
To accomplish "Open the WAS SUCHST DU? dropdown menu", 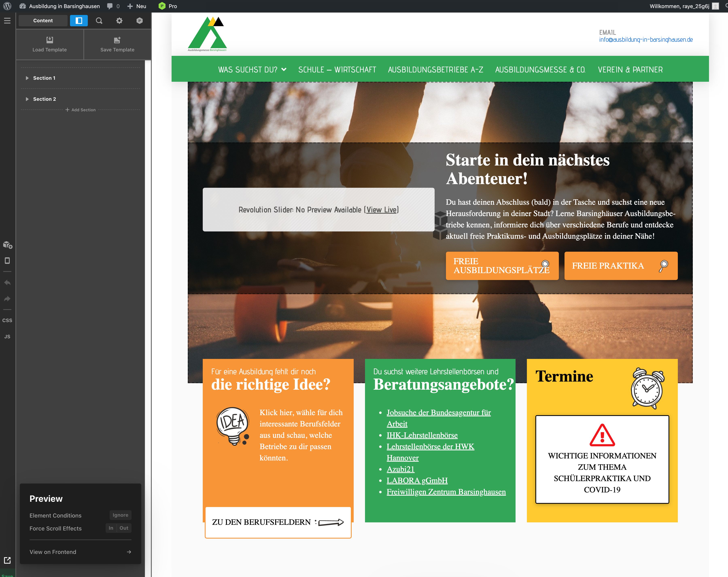I will pos(252,70).
